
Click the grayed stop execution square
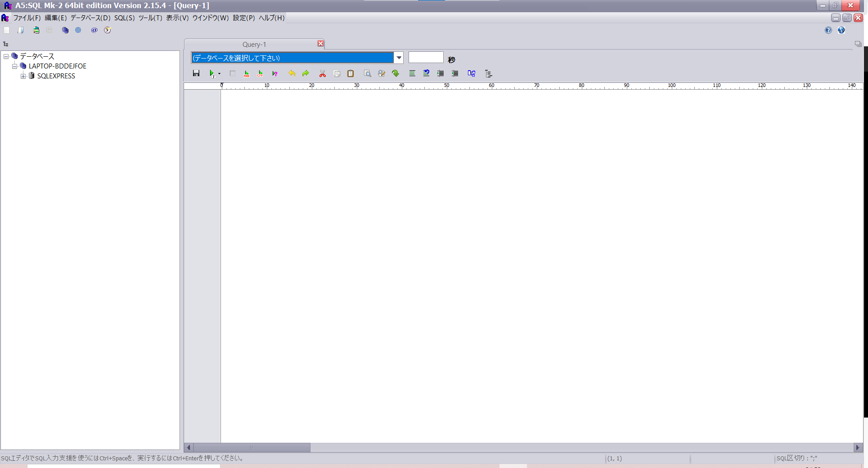233,73
